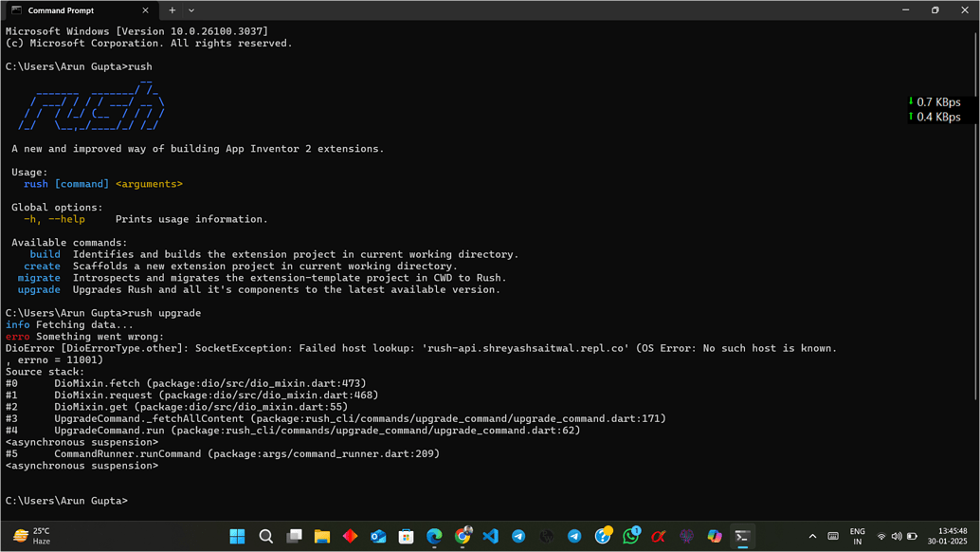The width and height of the screenshot is (980, 552).
Task: Open Microsoft Edge from the taskbar
Action: (434, 536)
